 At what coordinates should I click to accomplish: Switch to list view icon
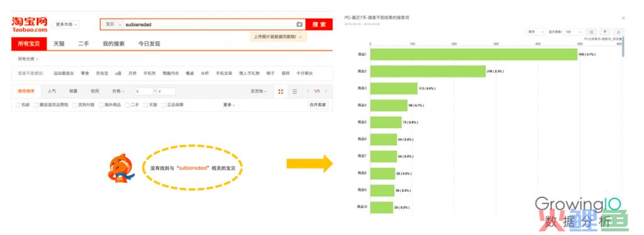coord(294,92)
